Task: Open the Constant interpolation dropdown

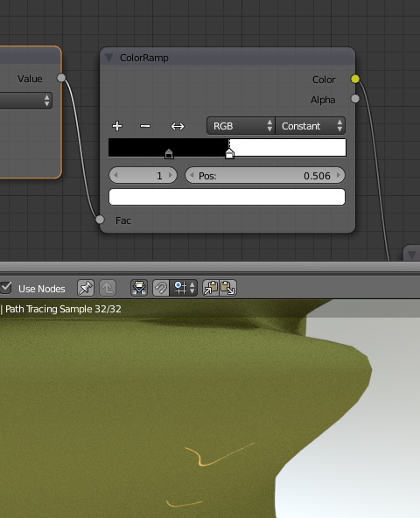Action: click(x=311, y=126)
